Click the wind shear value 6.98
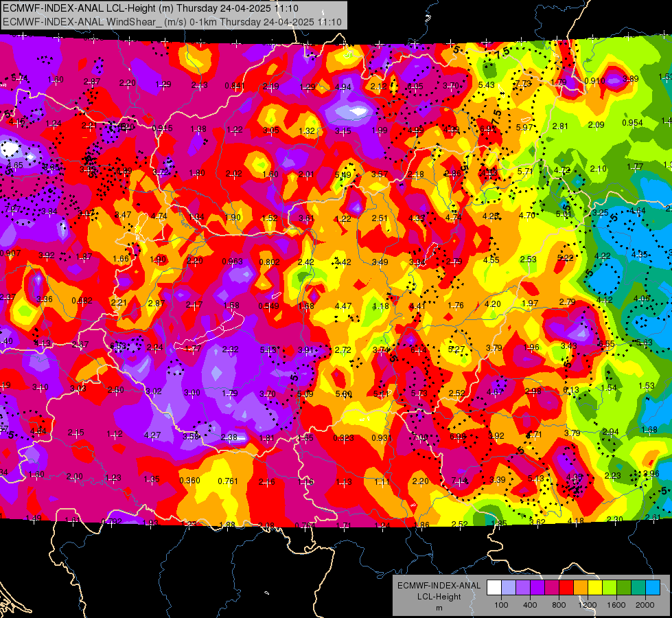This screenshot has width=672, height=618. [x=458, y=437]
